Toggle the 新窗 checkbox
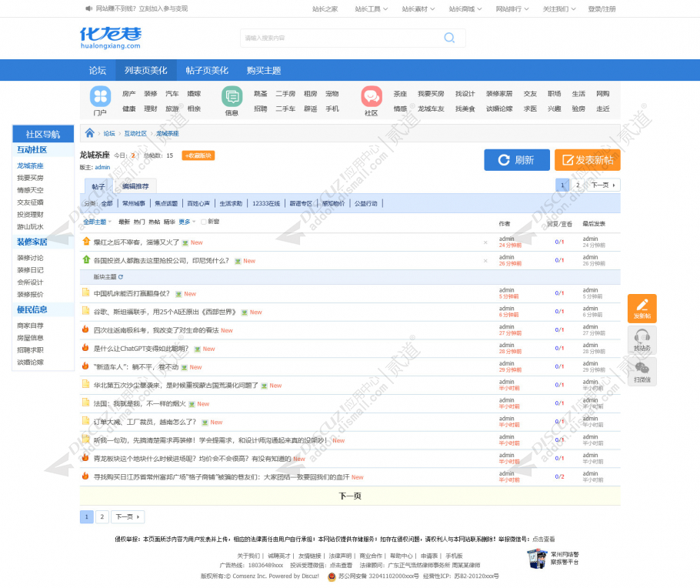This screenshot has height=588, width=700. pyautogui.click(x=204, y=222)
